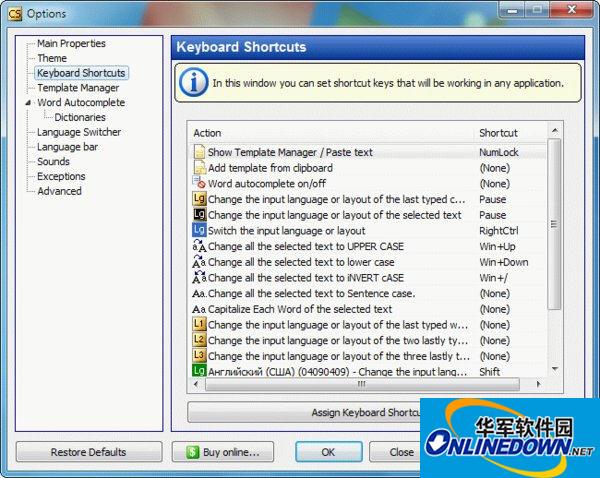Click the Win+Up shortcut cell
600x478 pixels.
497,246
